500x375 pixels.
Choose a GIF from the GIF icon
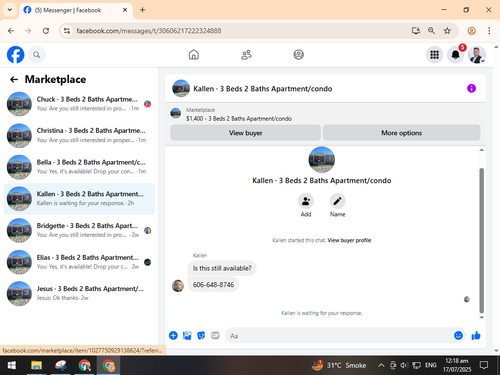215,335
